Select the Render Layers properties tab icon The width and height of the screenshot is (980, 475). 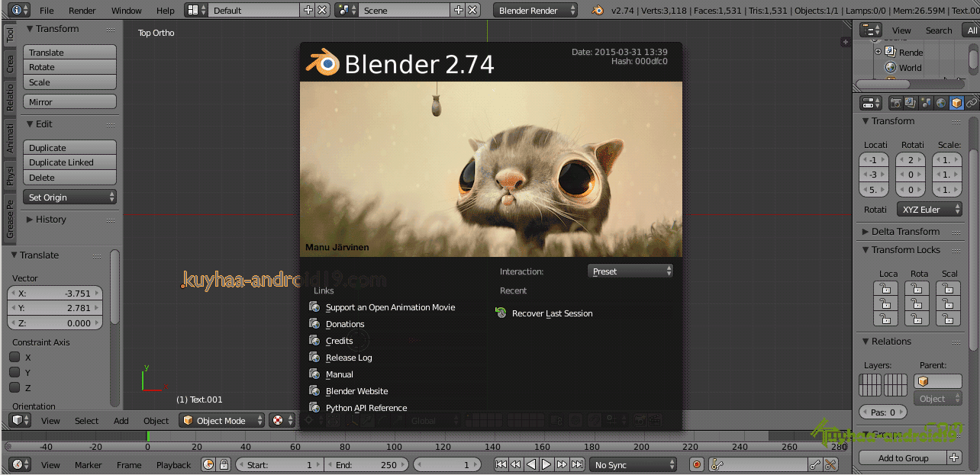(911, 103)
